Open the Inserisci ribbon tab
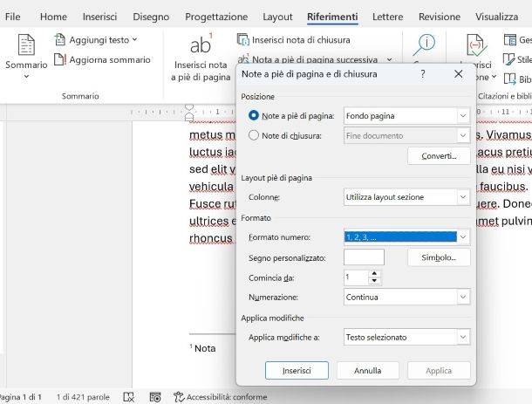Image resolution: width=532 pixels, height=404 pixels. (99, 17)
